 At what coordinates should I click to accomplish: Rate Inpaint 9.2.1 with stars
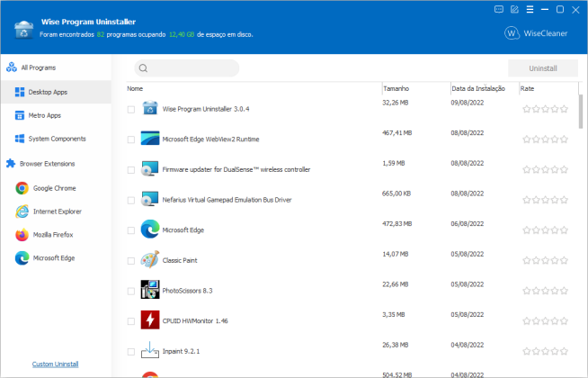pos(545,351)
